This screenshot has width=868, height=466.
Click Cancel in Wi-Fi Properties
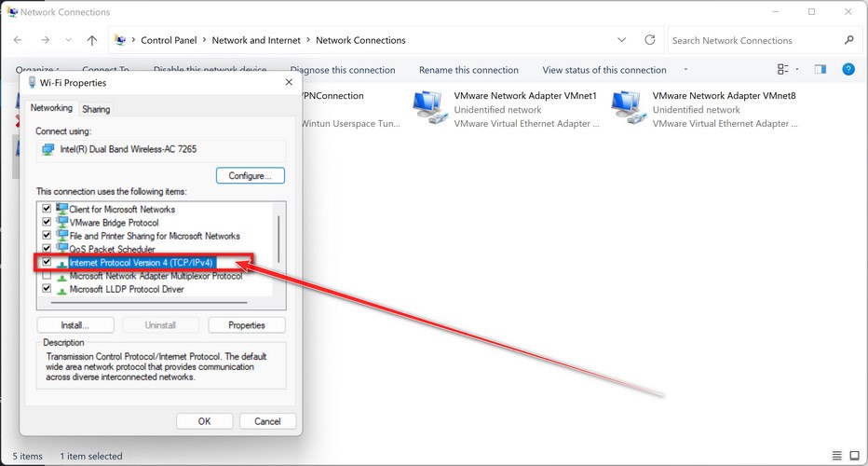click(x=267, y=421)
